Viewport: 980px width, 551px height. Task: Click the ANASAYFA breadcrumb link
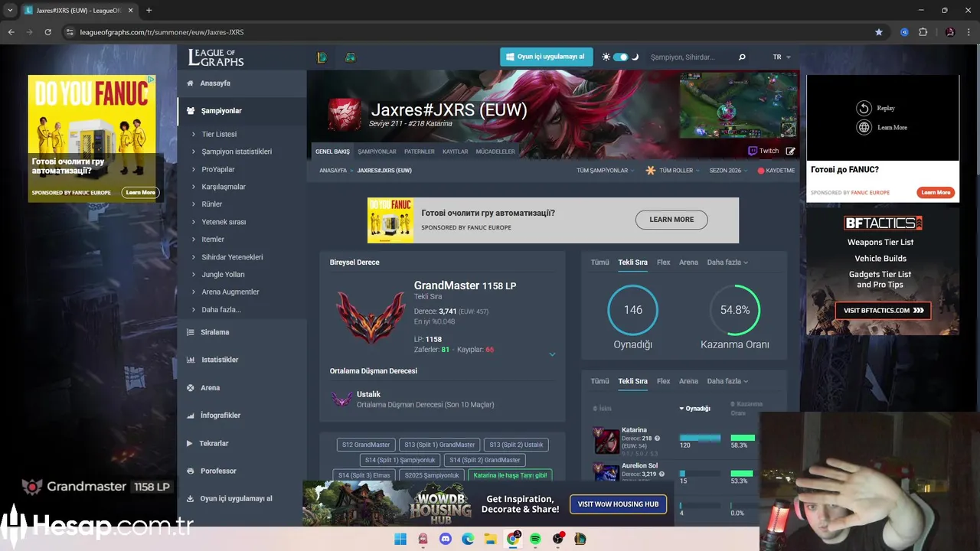(333, 171)
